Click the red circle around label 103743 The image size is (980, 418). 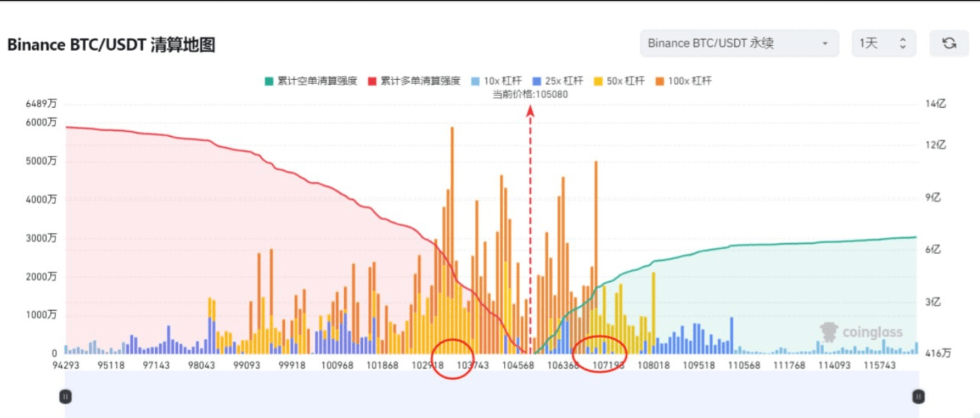pos(452,358)
